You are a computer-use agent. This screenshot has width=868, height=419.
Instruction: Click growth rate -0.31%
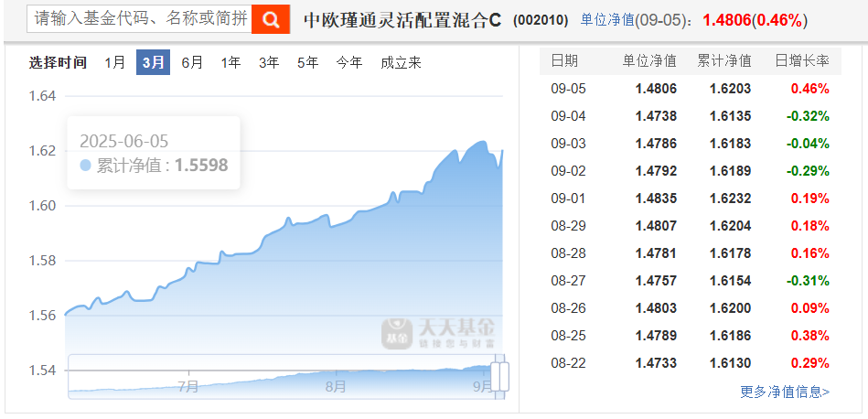809,281
